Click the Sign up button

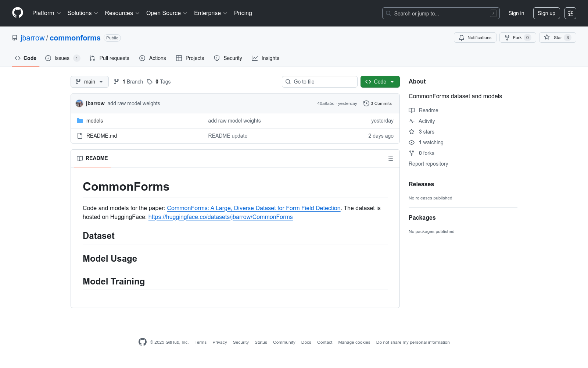click(546, 13)
